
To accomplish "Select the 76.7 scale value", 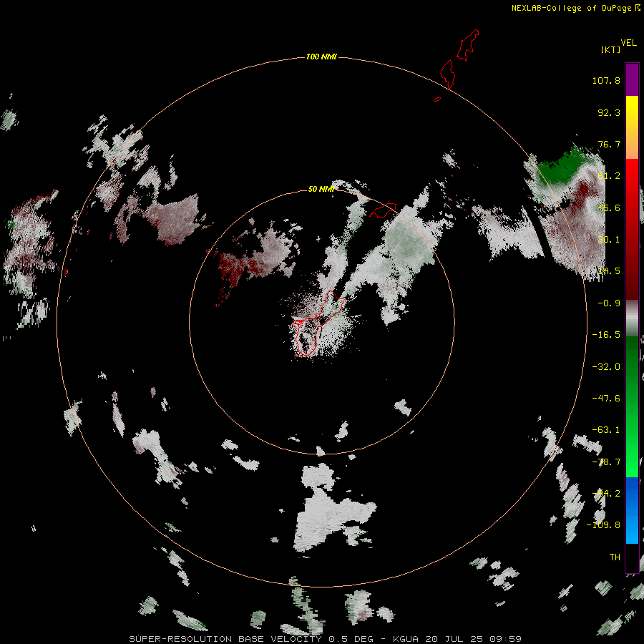I will click(609, 144).
